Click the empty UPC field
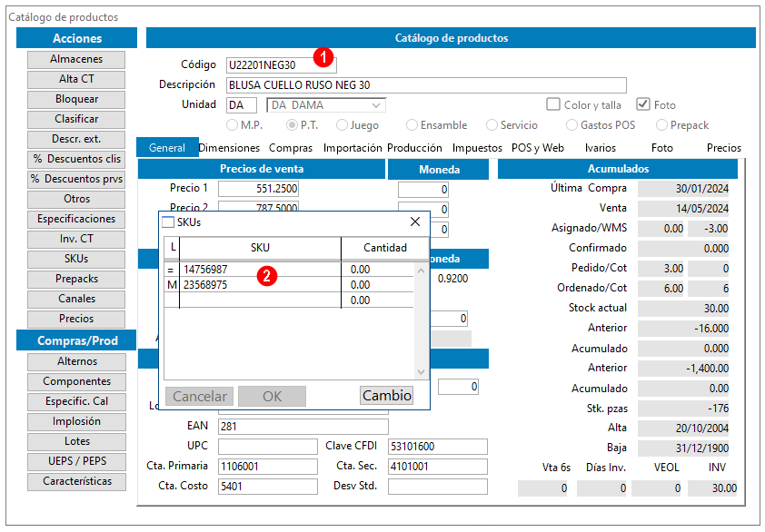 [x=268, y=447]
